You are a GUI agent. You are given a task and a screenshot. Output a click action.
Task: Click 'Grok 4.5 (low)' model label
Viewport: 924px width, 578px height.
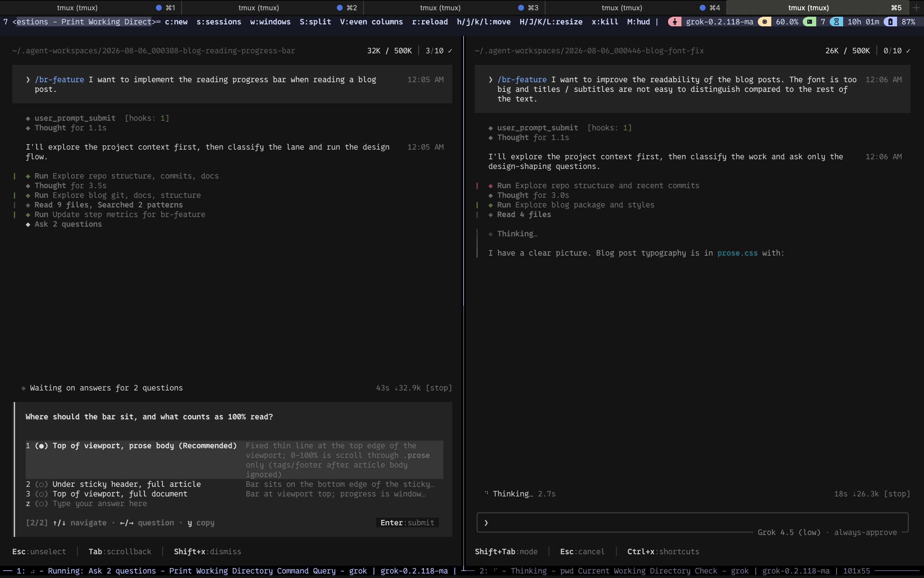click(x=789, y=532)
